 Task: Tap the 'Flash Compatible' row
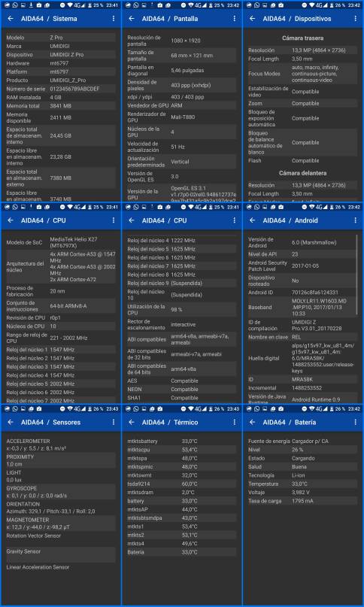[x=302, y=161]
